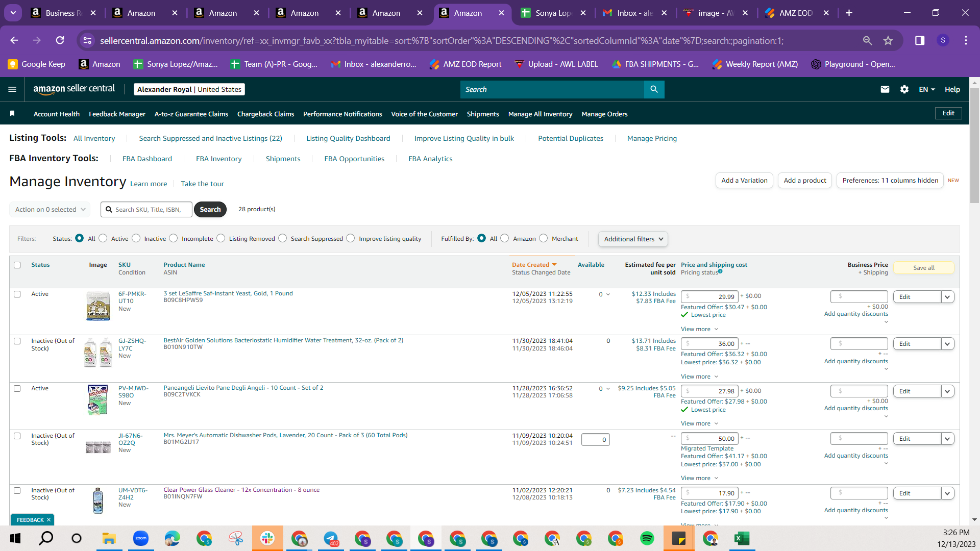Open the settings gear icon
This screenshot has height=551, width=980.
(904, 89)
